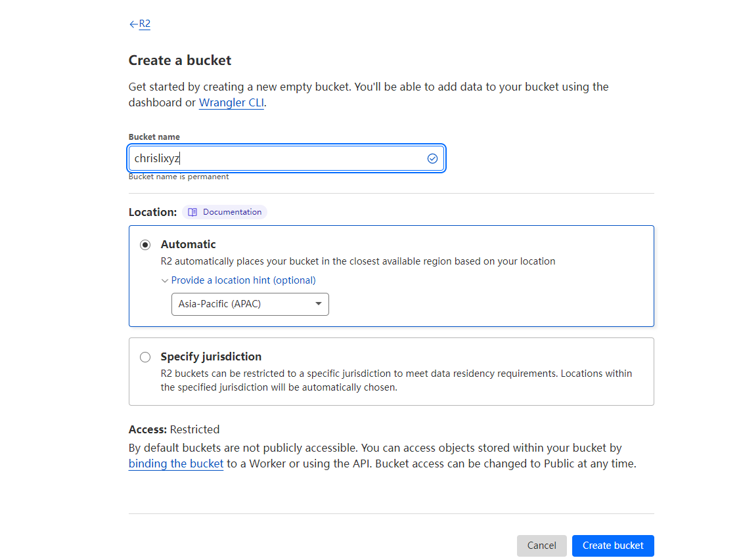Click the caret arrow on location hint dropdown

(319, 304)
